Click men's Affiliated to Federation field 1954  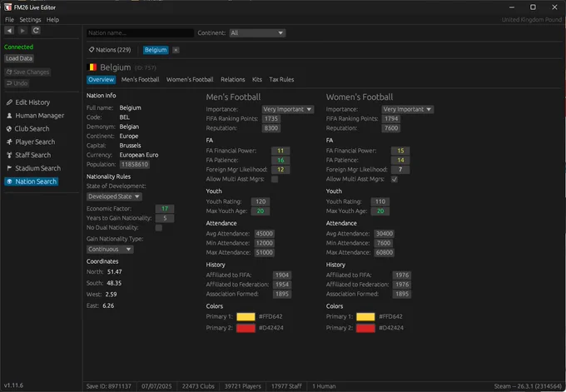[x=282, y=285]
